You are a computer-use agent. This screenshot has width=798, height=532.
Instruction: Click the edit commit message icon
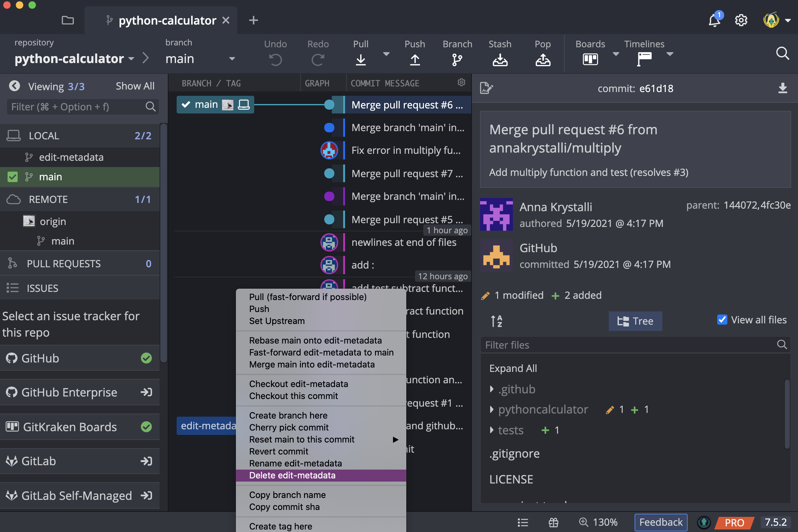(x=486, y=88)
